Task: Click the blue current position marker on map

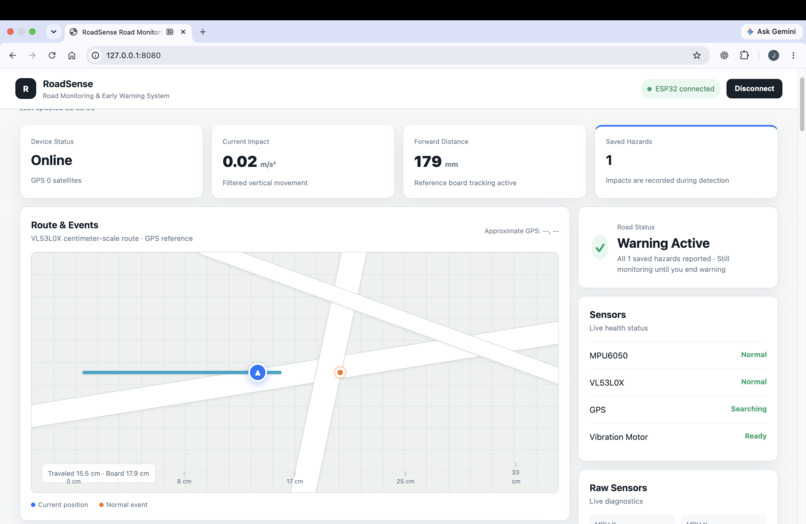Action: [x=258, y=372]
